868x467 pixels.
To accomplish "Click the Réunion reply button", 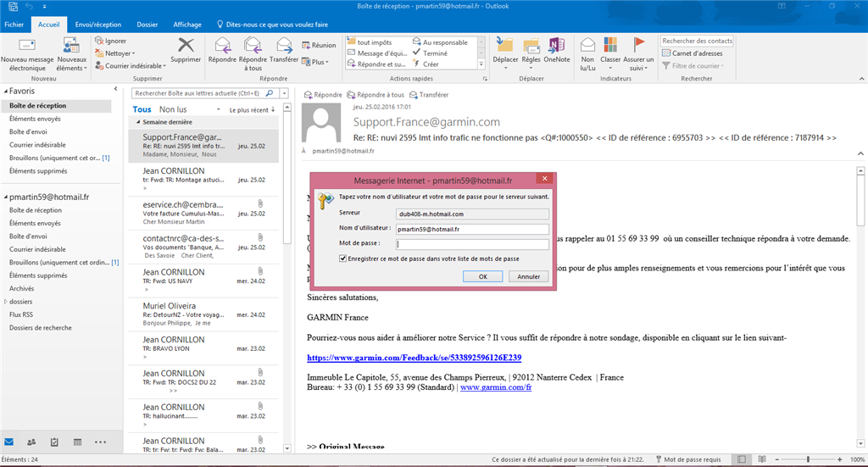I will [x=319, y=46].
